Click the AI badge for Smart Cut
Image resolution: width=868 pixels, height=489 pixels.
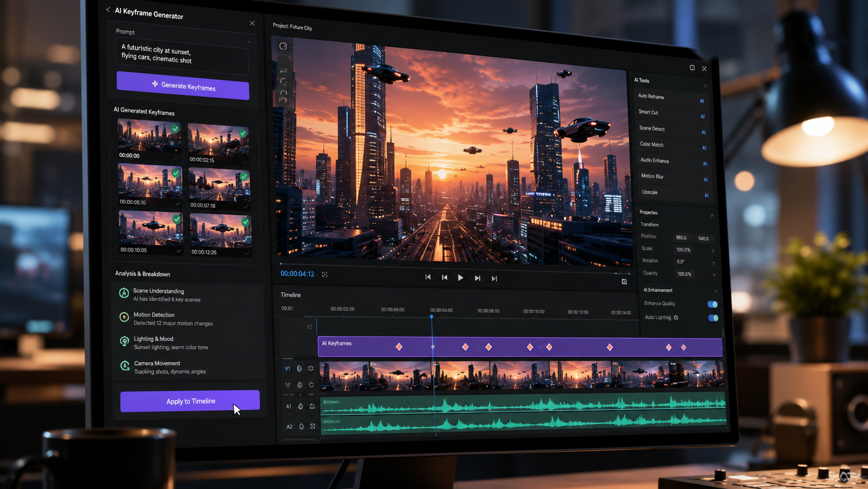702,116
